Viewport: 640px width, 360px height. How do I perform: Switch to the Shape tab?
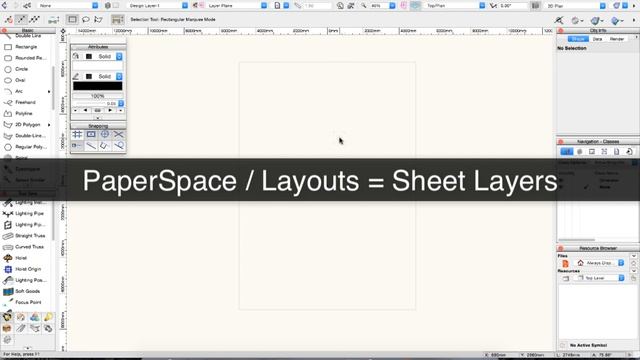click(x=578, y=39)
